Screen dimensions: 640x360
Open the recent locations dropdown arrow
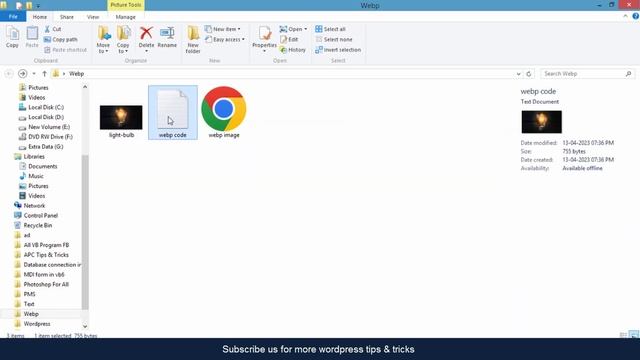point(34,73)
